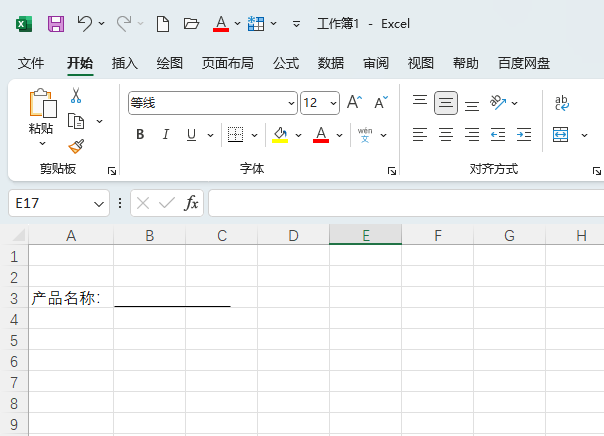
Task: Toggle bottom align
Action: point(472,105)
